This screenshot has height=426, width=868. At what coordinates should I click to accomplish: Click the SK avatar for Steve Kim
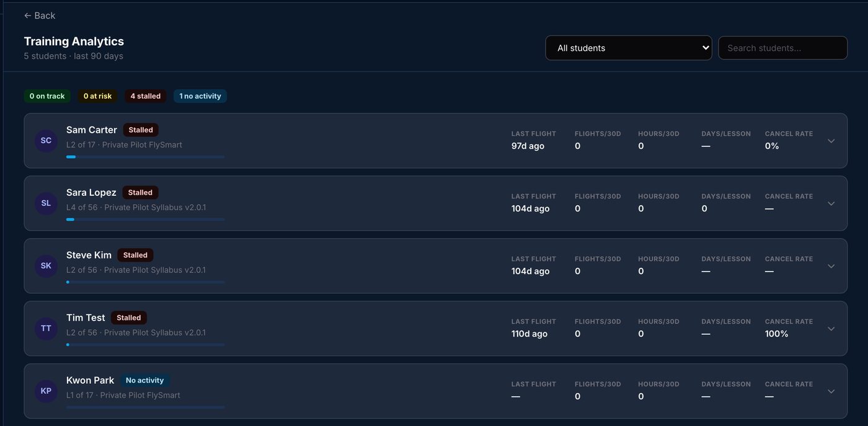click(x=46, y=266)
